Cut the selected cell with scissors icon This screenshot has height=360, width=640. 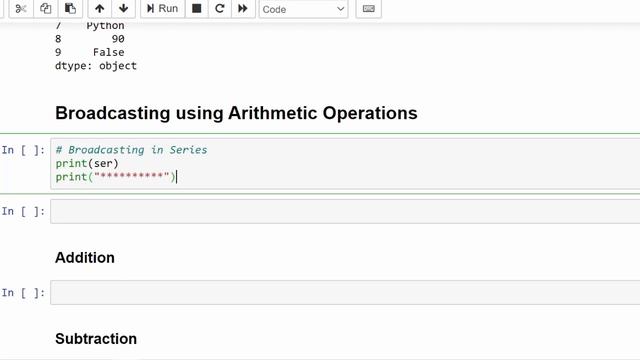[21, 9]
